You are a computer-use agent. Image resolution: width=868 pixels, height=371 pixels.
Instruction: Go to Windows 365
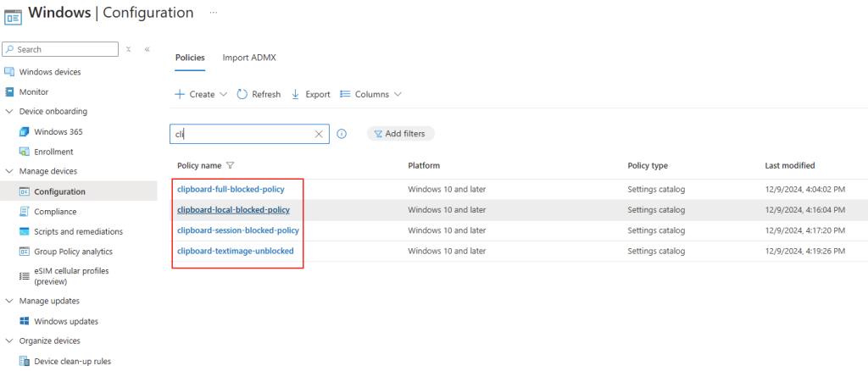[58, 131]
